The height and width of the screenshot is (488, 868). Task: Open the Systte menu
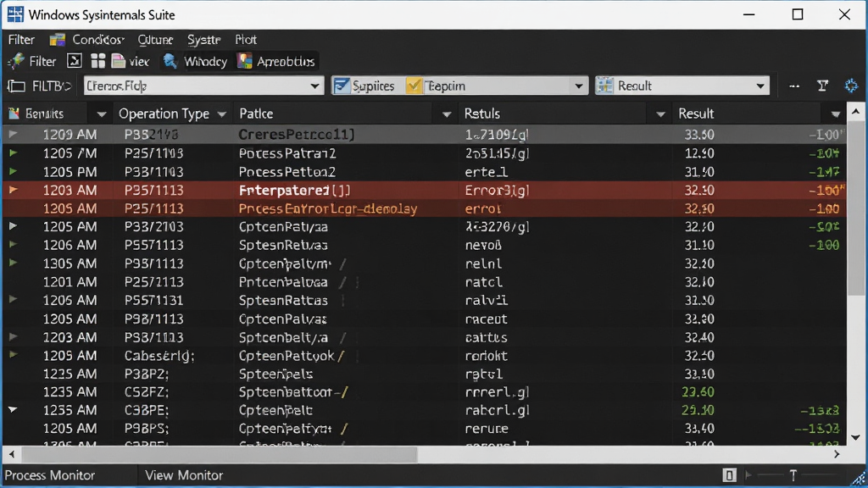(x=203, y=40)
